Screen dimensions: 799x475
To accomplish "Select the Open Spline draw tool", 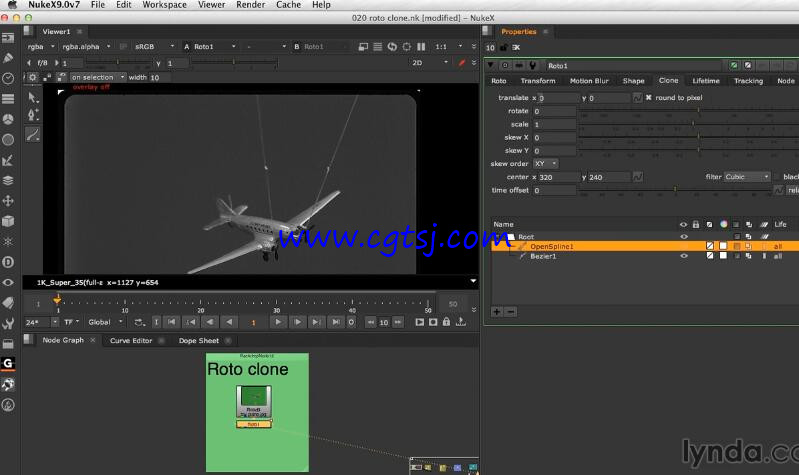I will coord(33,135).
